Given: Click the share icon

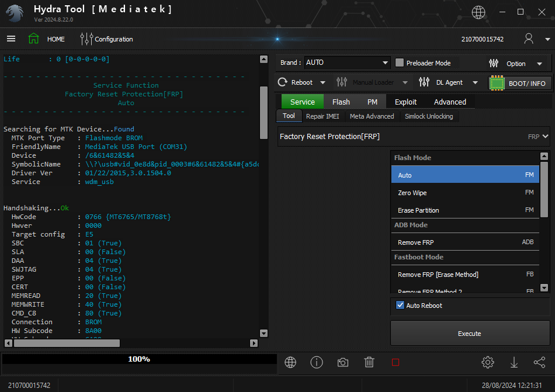Looking at the screenshot, I should pos(539,362).
